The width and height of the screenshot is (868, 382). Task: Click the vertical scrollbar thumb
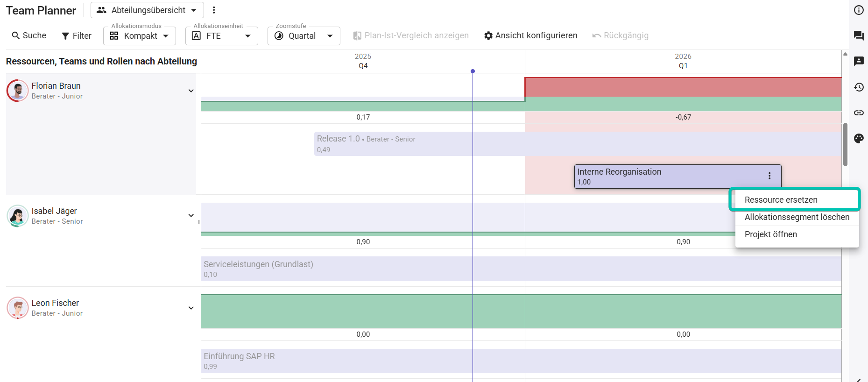point(845,144)
